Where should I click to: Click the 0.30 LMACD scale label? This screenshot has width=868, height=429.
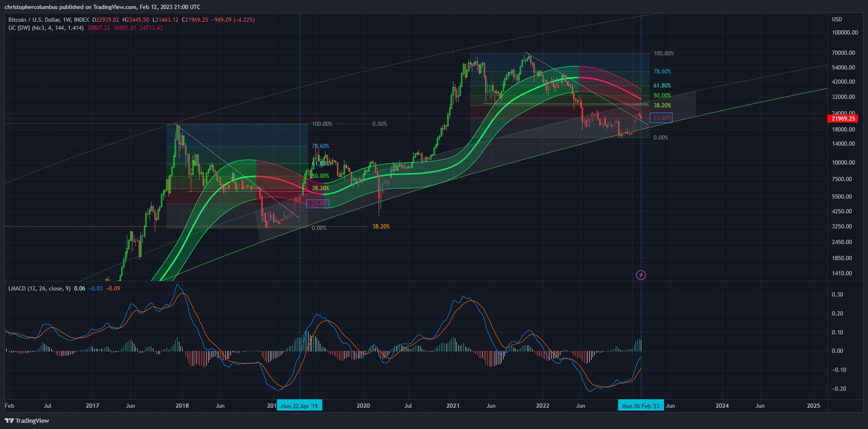point(837,295)
